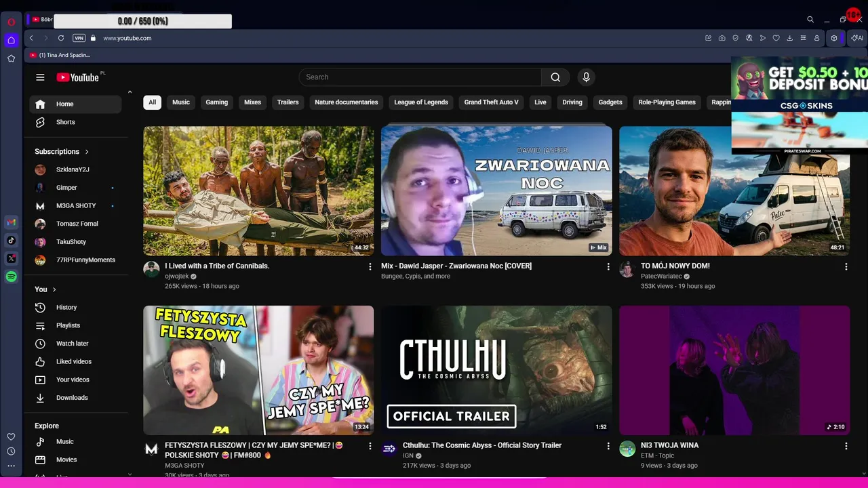Click the Opera sidebar home icon

point(11,40)
